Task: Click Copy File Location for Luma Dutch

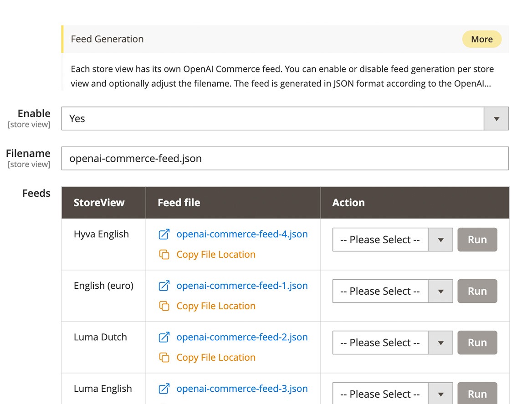Action: (x=215, y=358)
